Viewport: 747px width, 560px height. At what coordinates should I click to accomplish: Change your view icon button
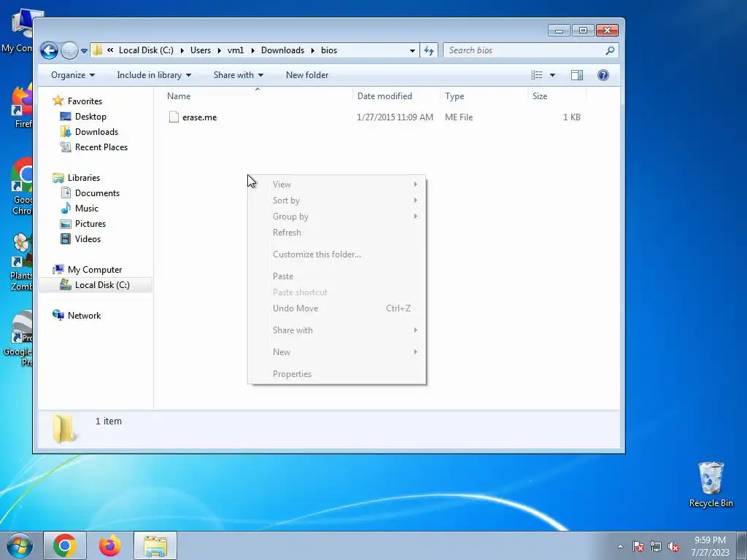(537, 75)
